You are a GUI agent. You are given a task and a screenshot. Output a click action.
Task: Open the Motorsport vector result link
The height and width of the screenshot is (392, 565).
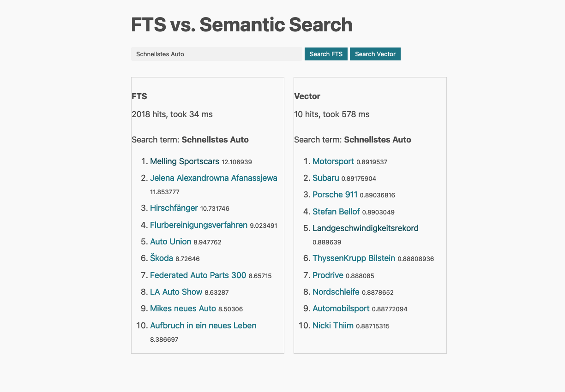[333, 161]
